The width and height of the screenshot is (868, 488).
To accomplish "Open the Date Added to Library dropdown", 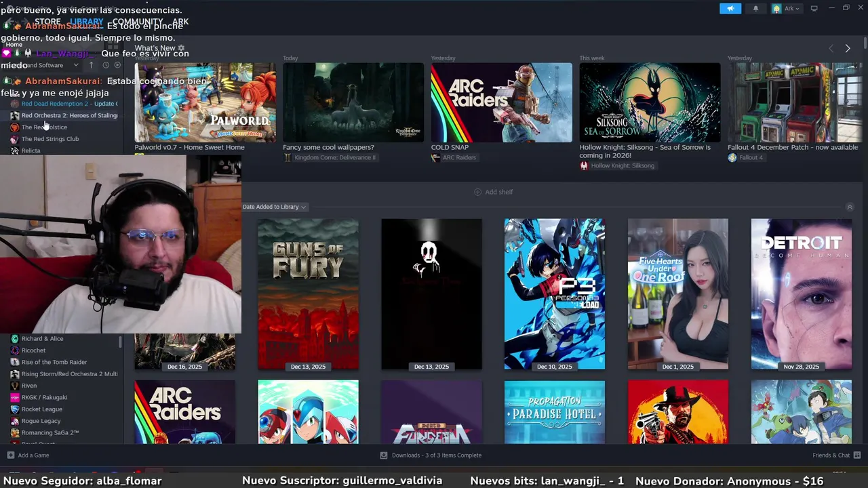I will point(274,207).
